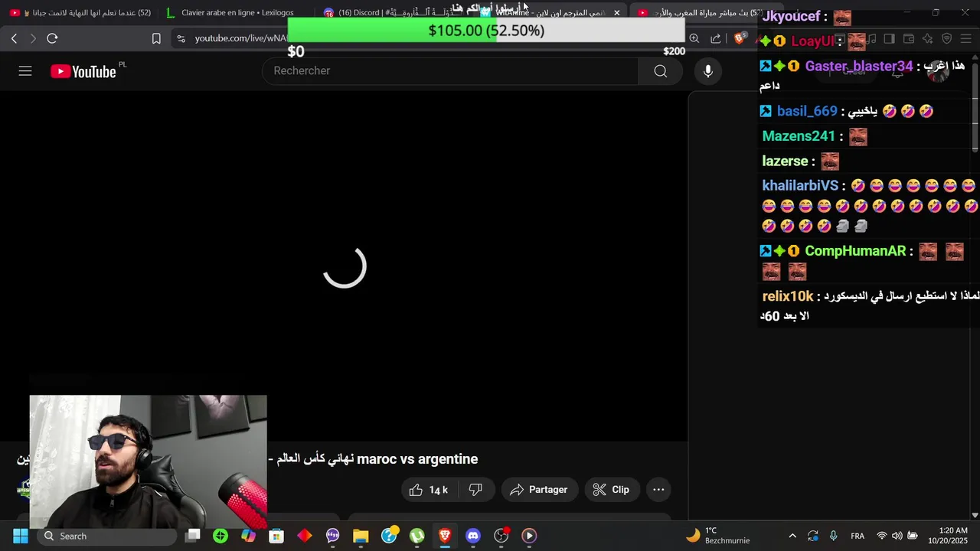Show hidden system tray icons chevron

click(792, 536)
